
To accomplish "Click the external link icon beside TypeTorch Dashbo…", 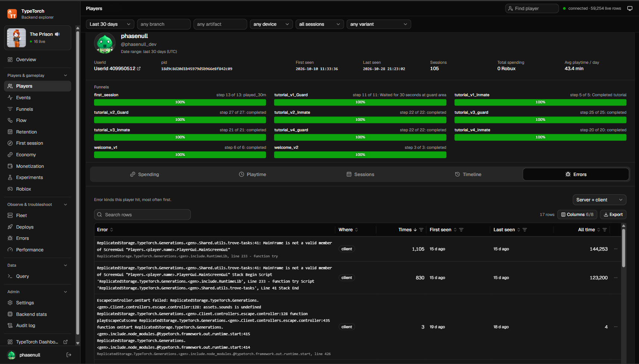I will point(66,342).
